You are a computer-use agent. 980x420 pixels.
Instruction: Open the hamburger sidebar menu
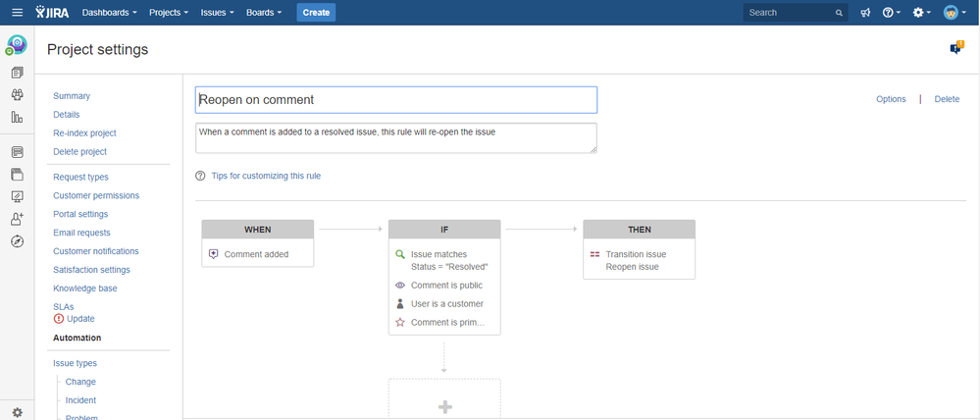(x=18, y=13)
